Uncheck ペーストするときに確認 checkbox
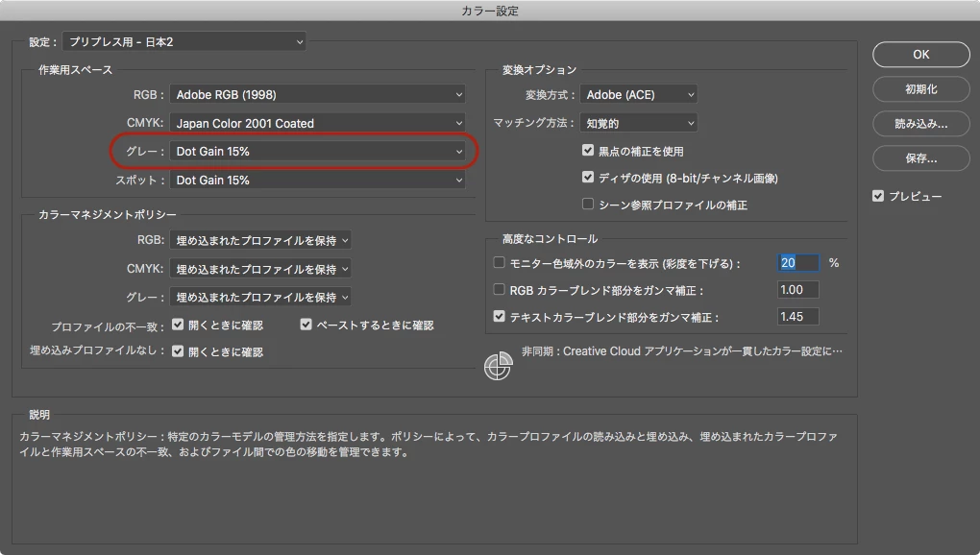Viewport: 980px width, 555px height. (x=306, y=324)
